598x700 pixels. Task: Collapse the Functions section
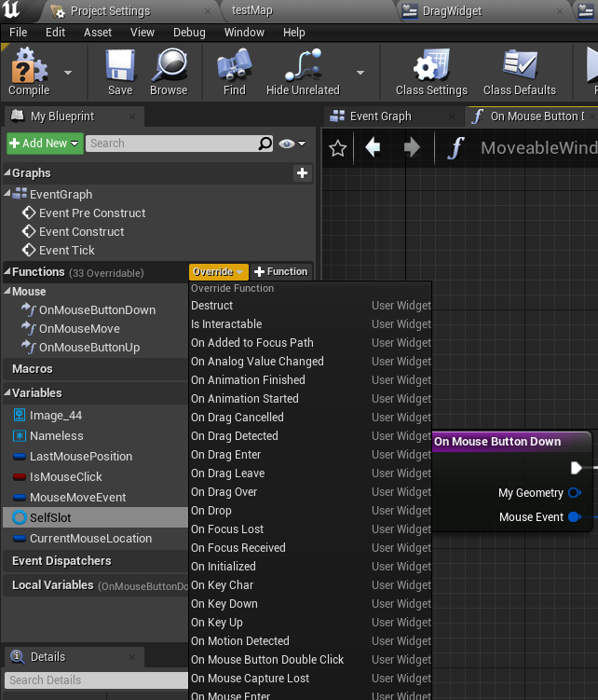tap(7, 271)
